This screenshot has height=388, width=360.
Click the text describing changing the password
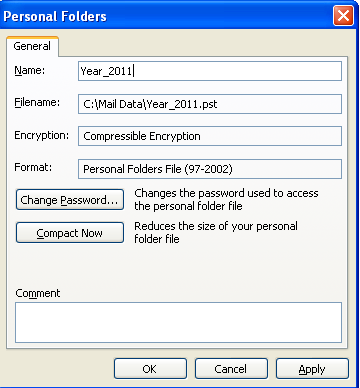point(226,199)
